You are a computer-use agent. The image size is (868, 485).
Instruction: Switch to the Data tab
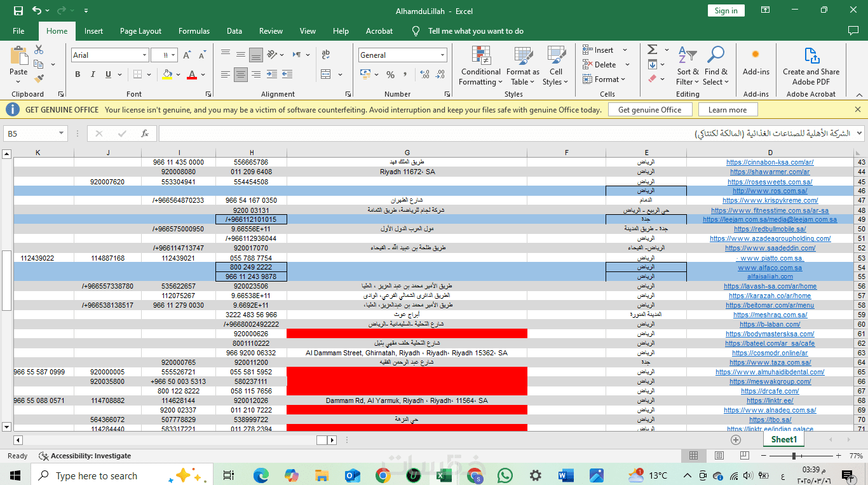click(234, 31)
